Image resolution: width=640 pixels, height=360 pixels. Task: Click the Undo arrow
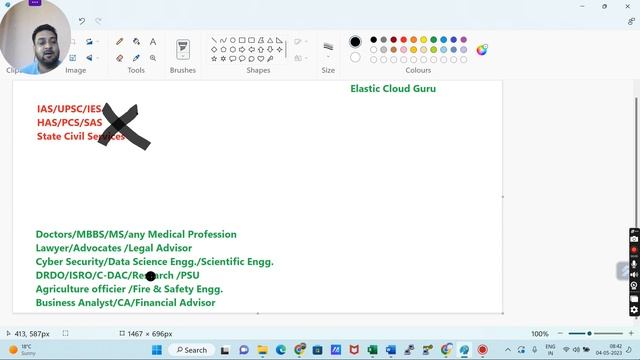[x=82, y=21]
